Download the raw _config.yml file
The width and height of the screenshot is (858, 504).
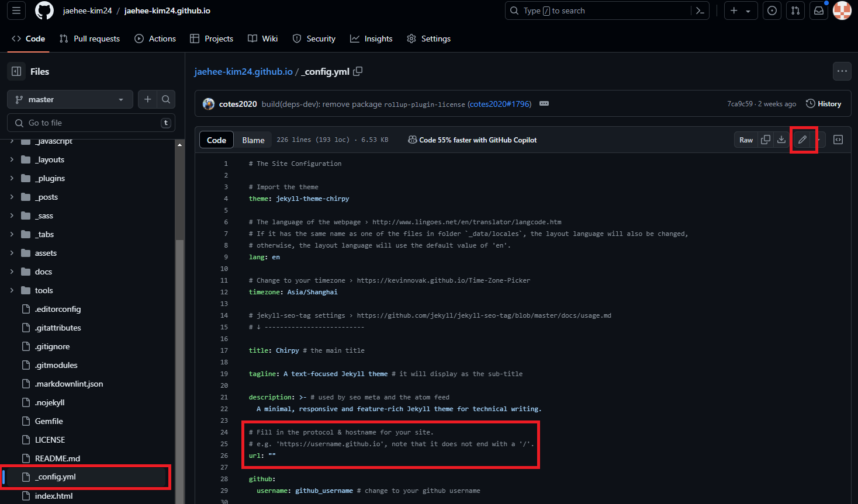point(781,140)
